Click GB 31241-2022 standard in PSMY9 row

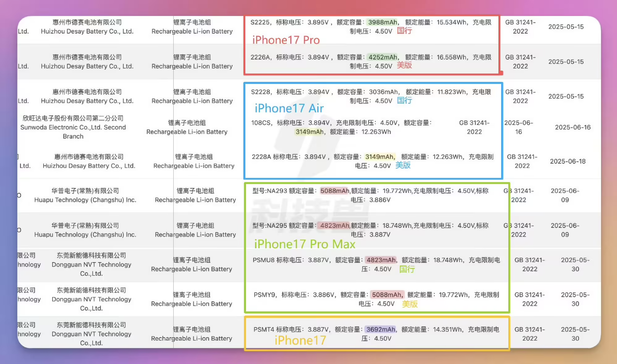pos(530,299)
